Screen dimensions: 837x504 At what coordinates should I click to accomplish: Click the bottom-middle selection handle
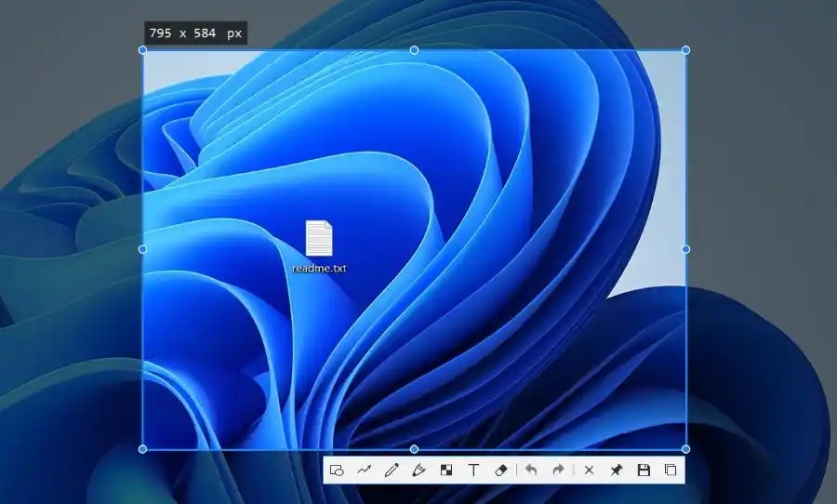click(x=414, y=449)
